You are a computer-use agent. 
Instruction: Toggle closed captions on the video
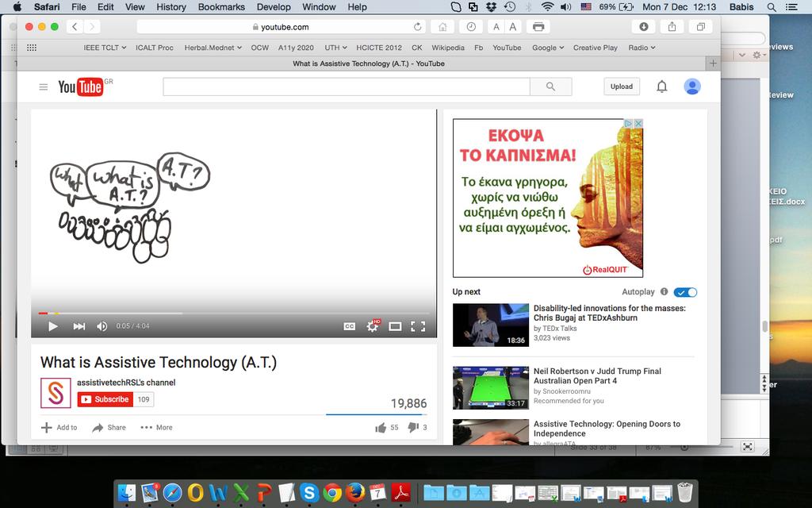coord(350,326)
